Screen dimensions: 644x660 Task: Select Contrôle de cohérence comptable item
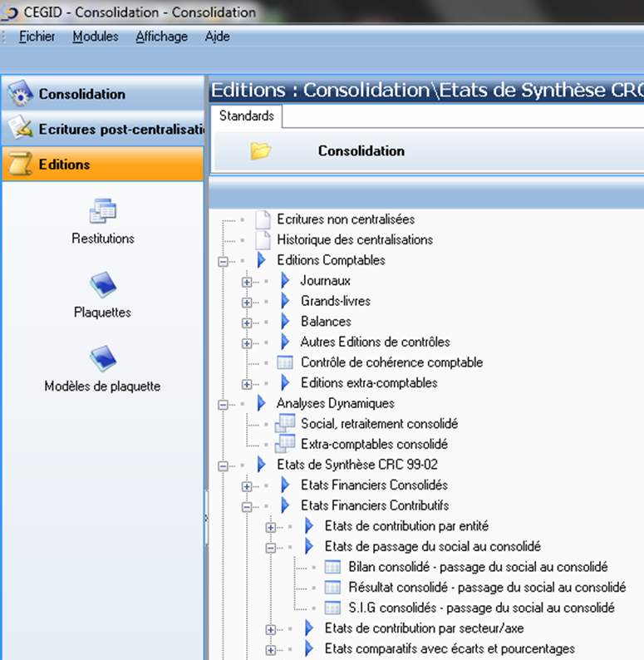coord(391,362)
